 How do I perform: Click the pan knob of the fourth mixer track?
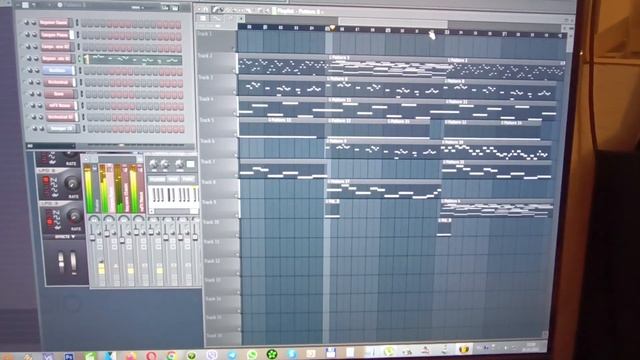pos(138,220)
